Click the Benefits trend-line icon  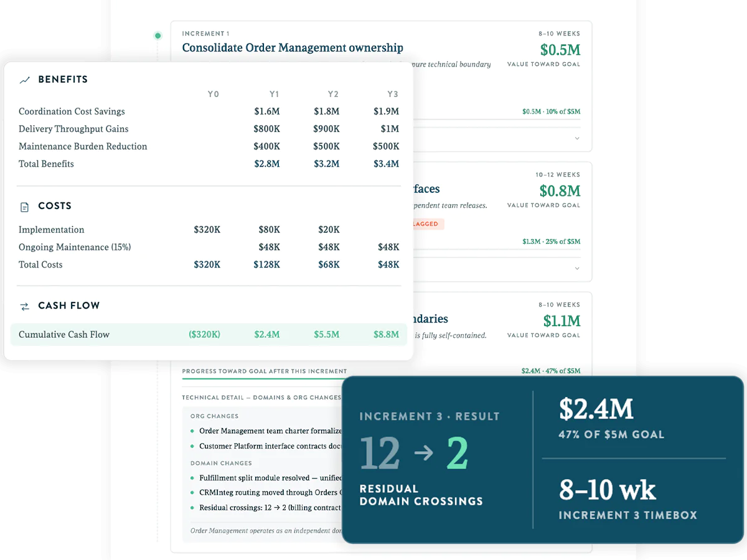click(x=25, y=80)
